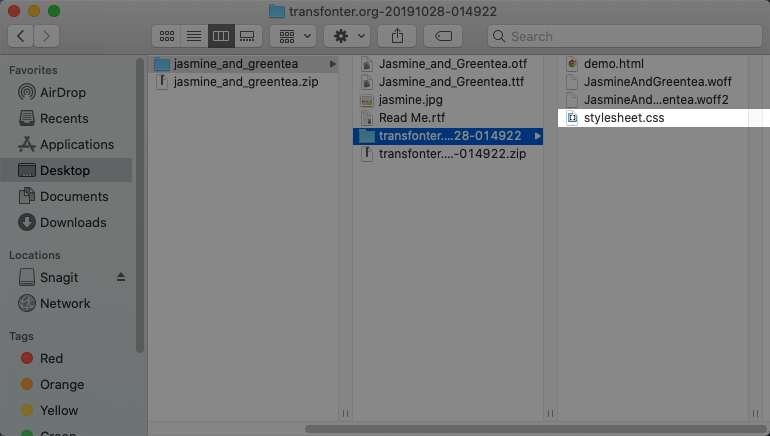Click the Share button in toolbar
This screenshot has height=436, width=770.
coord(397,36)
